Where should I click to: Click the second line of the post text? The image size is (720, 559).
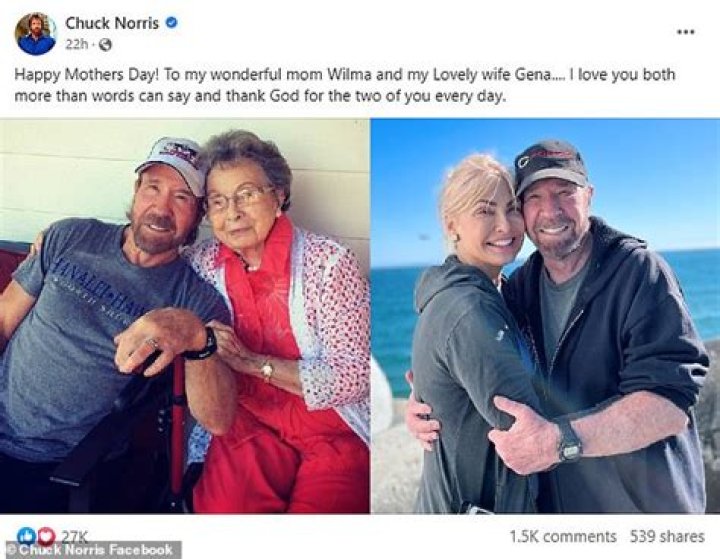tap(258, 96)
